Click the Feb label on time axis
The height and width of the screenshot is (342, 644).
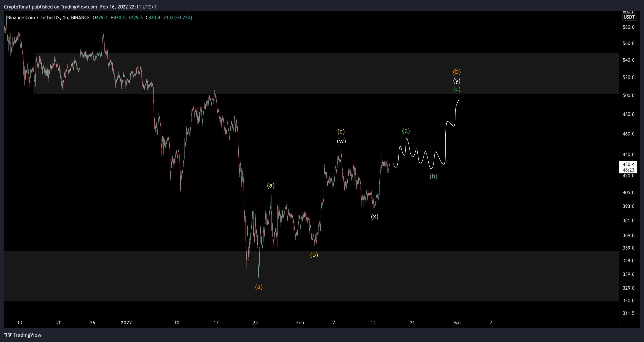(300, 323)
